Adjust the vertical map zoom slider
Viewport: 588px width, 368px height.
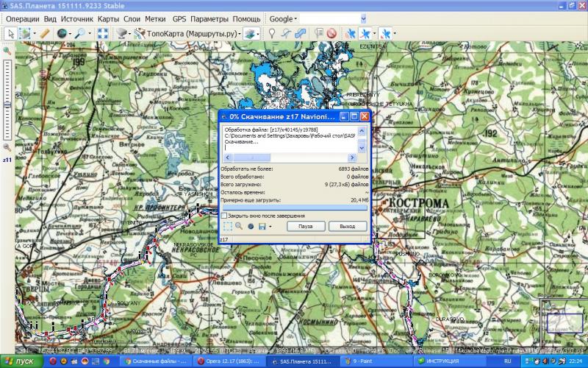(x=7, y=99)
